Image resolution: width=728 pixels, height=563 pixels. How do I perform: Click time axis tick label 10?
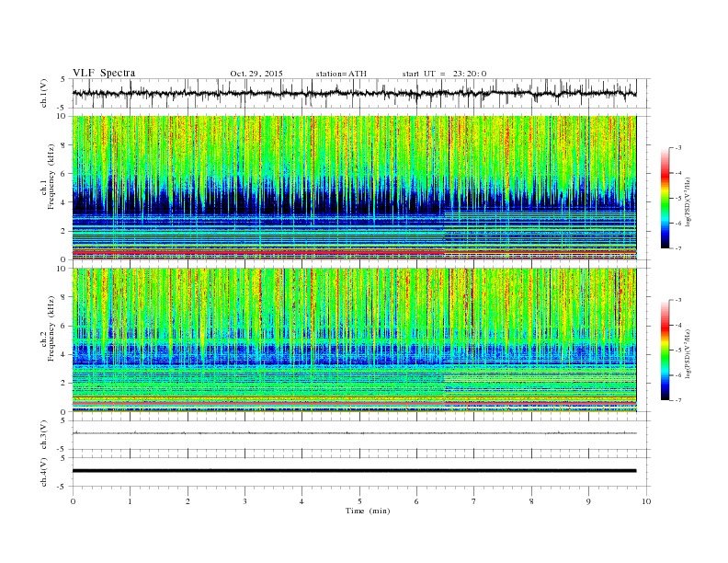[x=646, y=501]
